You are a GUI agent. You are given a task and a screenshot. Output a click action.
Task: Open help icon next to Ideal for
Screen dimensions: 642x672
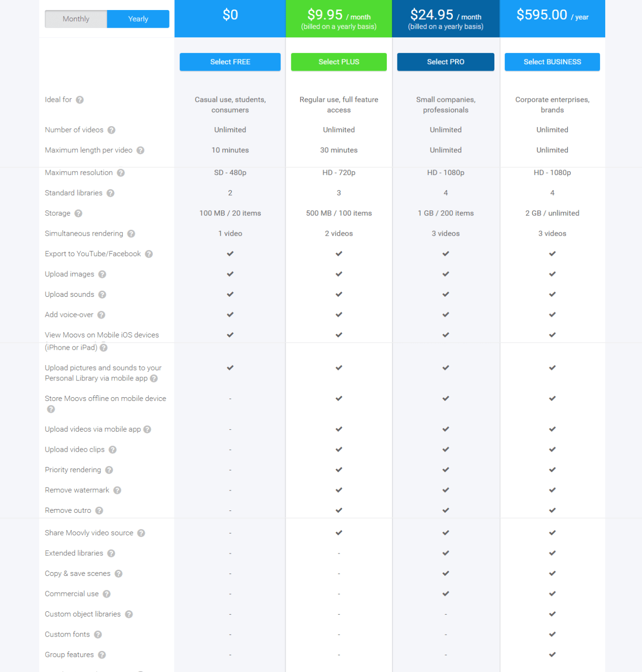[x=80, y=100]
